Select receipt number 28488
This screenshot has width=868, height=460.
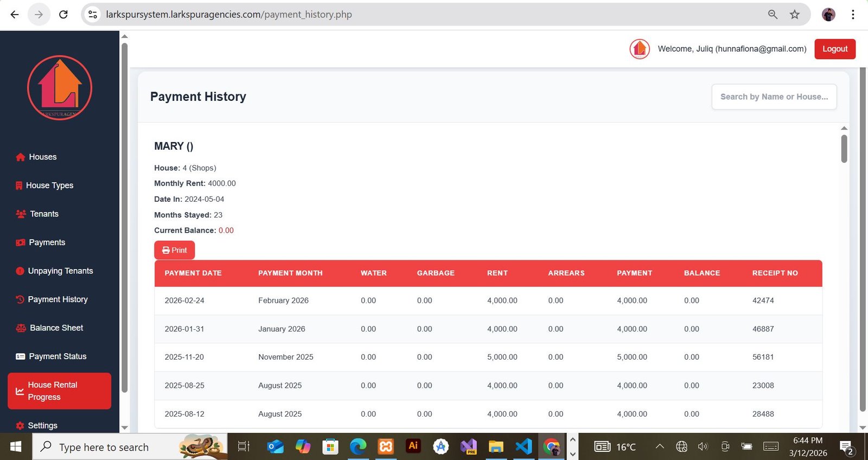pyautogui.click(x=763, y=414)
